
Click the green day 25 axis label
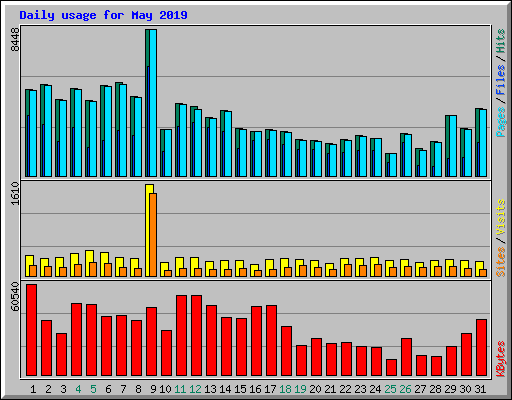(390, 389)
